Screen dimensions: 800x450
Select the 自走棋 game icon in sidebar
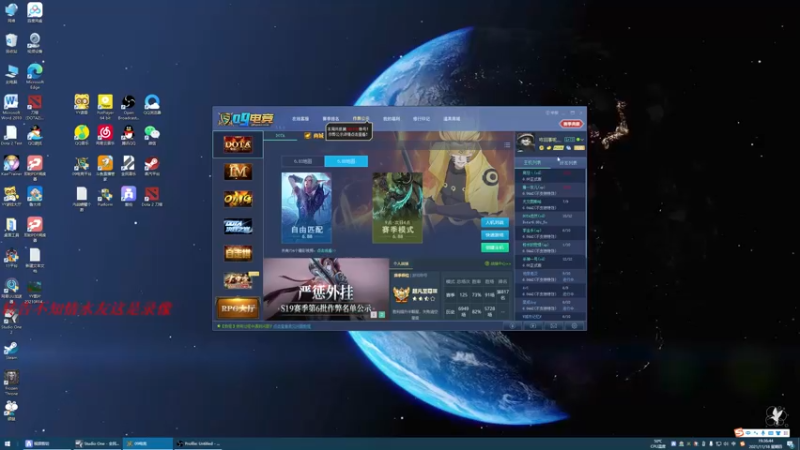click(x=238, y=253)
